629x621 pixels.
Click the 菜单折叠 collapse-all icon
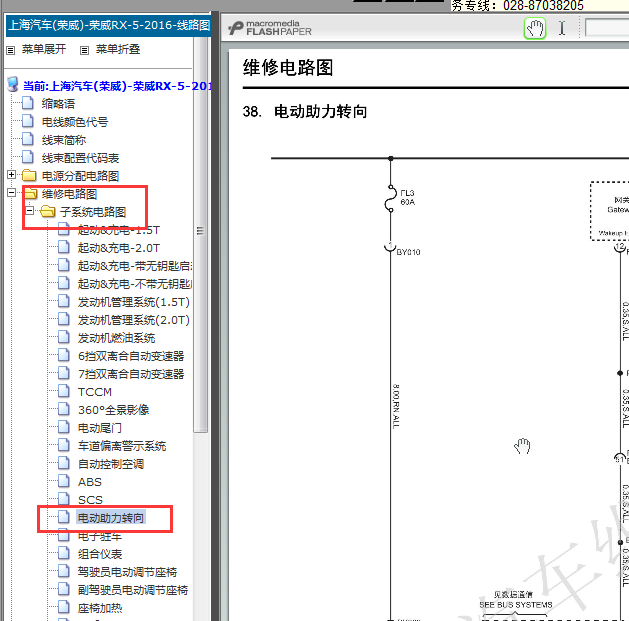click(x=84, y=50)
